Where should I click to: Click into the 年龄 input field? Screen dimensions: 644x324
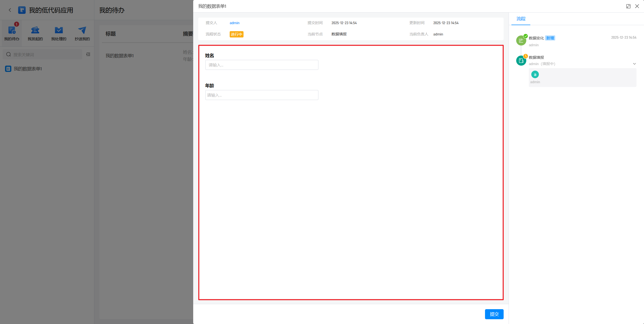click(x=262, y=95)
